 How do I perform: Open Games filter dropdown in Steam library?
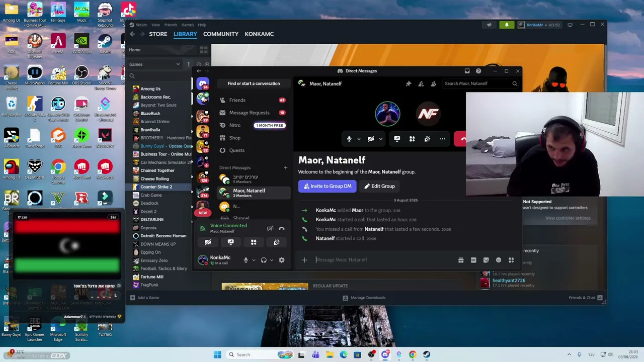(x=154, y=64)
